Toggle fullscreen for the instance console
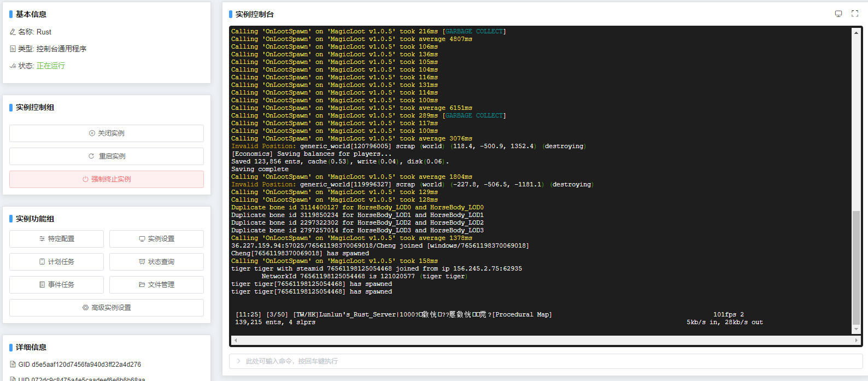The image size is (868, 381). pos(855,14)
